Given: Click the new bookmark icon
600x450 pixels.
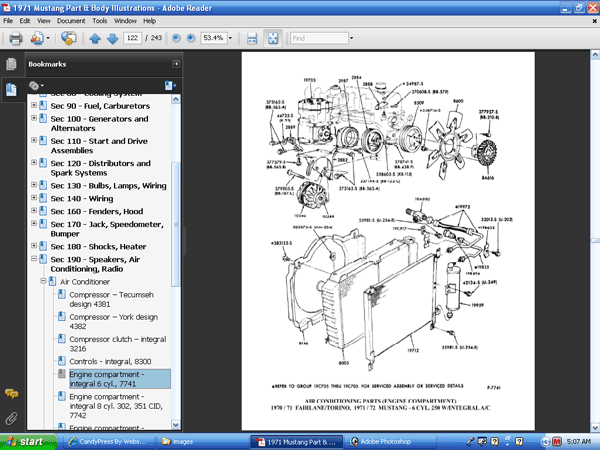Looking at the screenshot, I should click(170, 86).
